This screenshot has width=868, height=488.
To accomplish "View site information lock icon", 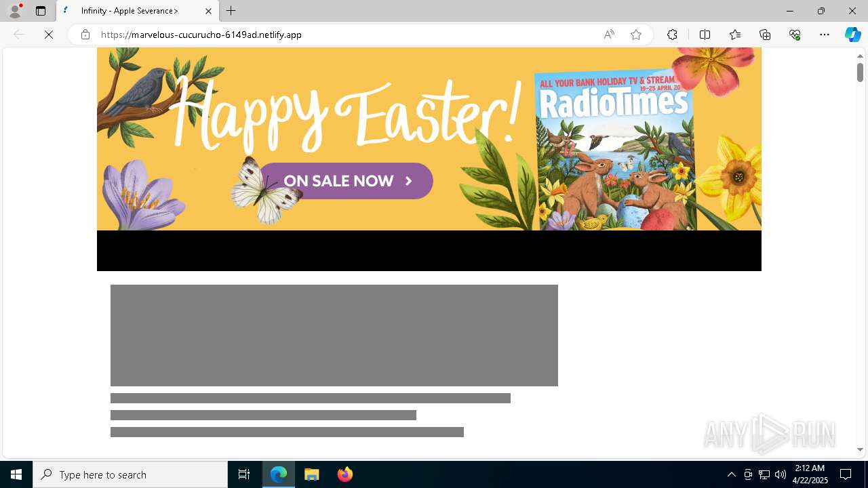I will tap(85, 35).
